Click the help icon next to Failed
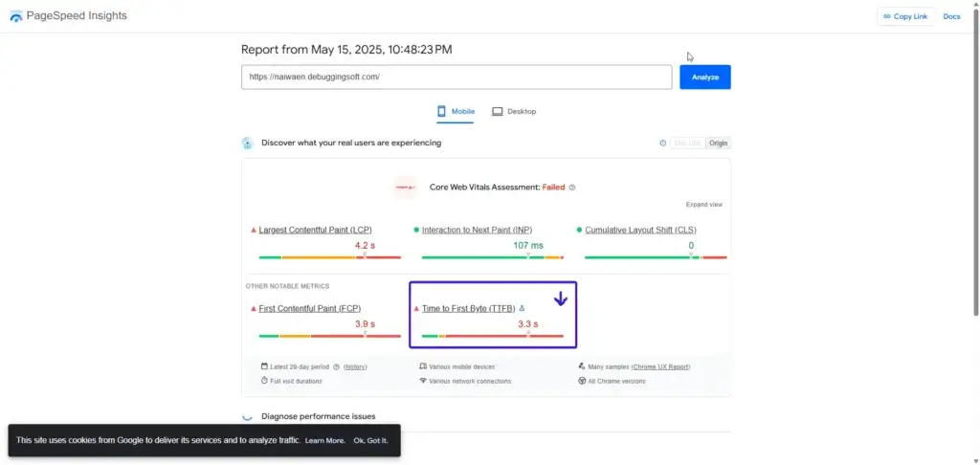Viewport: 980px width, 465px height. [x=572, y=188]
